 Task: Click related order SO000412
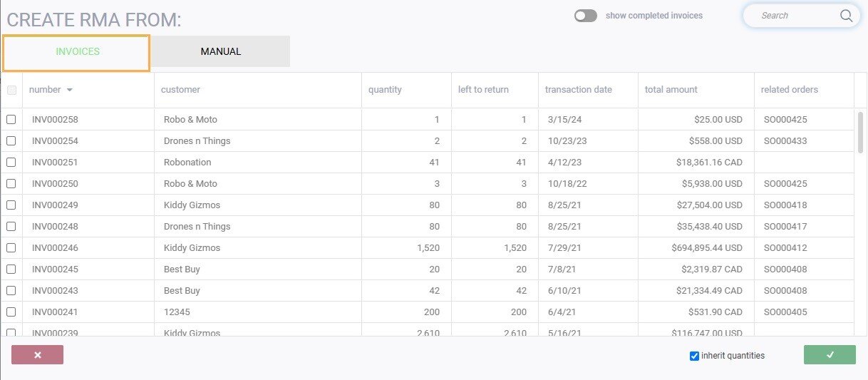[785, 248]
